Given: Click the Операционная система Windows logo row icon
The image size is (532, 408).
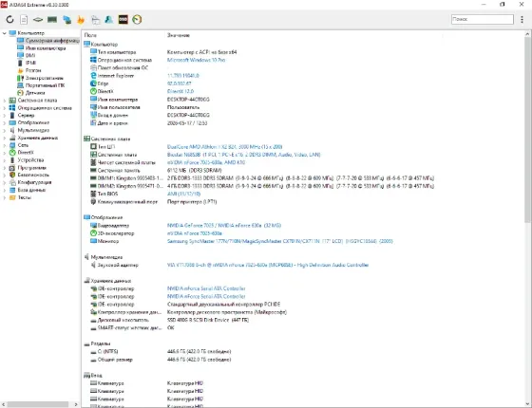Looking at the screenshot, I should pyautogui.click(x=93, y=60).
